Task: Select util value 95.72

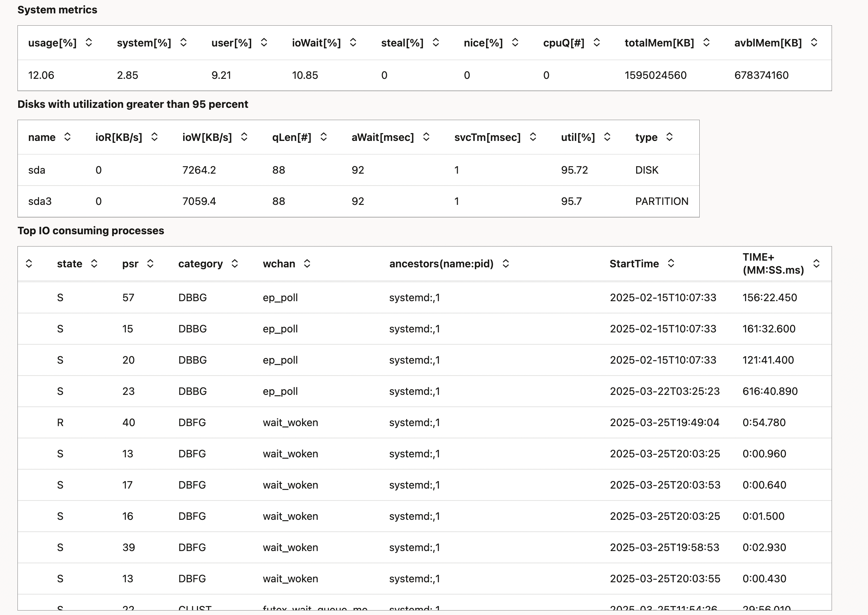Action: [574, 170]
